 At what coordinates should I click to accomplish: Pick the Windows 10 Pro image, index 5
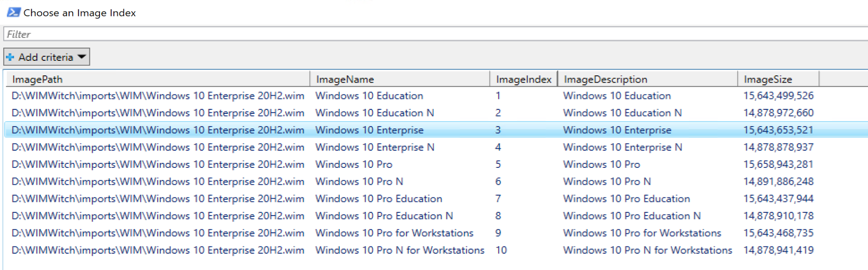tap(353, 164)
